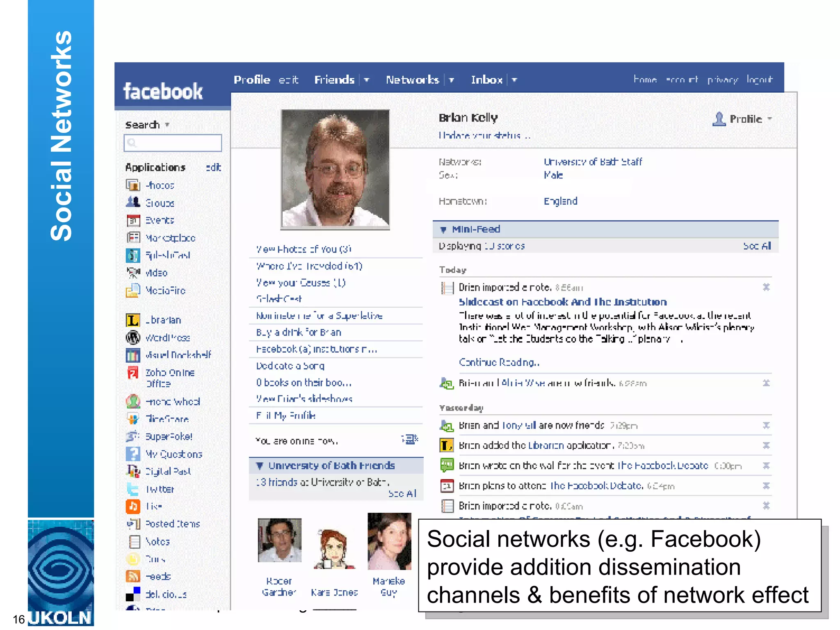Open the Marketplace application icon
Image resolution: width=840 pixels, height=630 pixels.
pos(132,237)
